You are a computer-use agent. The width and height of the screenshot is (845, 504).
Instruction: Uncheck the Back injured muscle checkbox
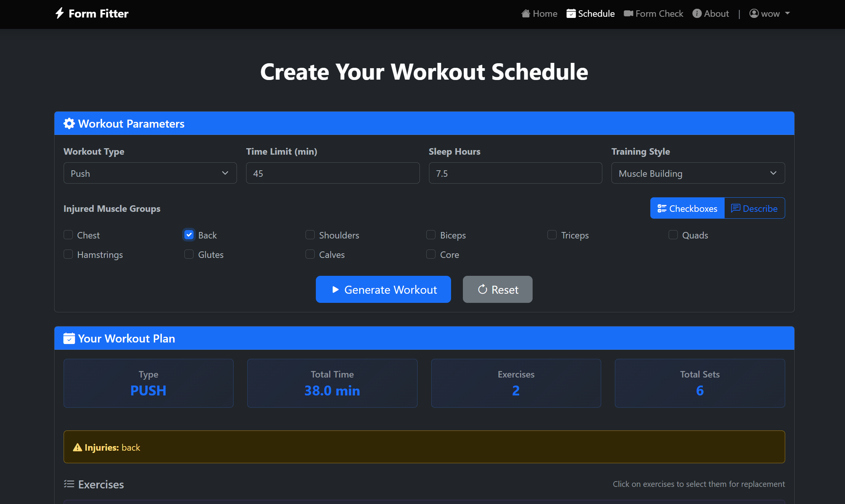click(189, 235)
